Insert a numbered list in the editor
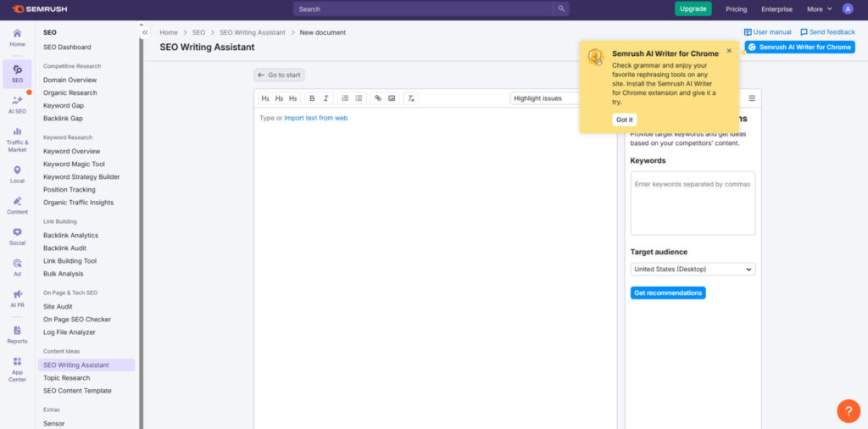Screen dimensions: 868x429 click(345, 98)
